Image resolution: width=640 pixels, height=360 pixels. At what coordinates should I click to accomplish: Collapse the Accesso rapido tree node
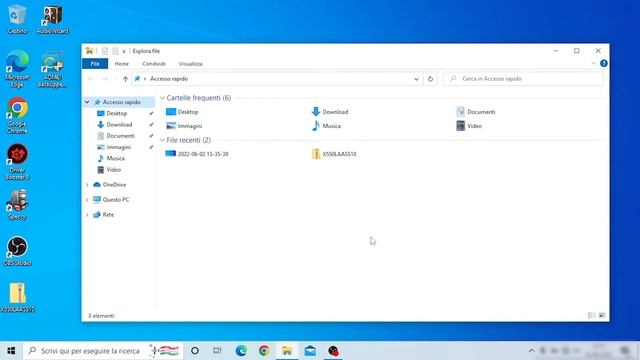(87, 102)
